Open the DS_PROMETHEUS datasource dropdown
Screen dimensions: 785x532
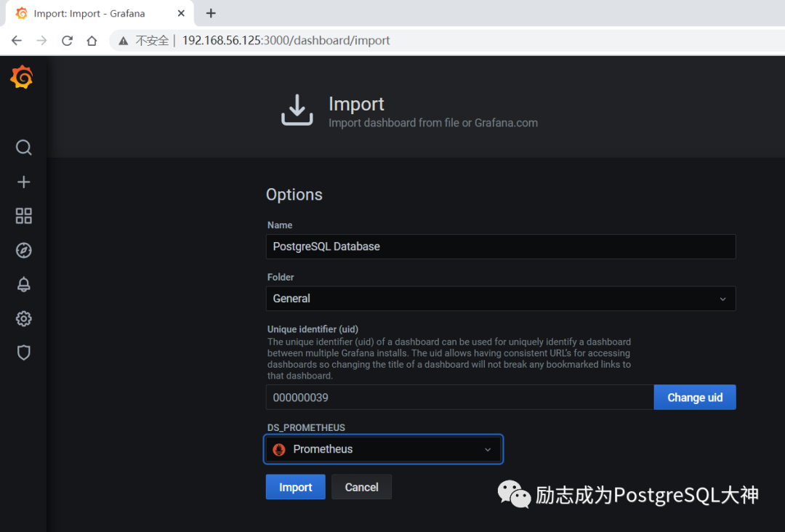coord(383,449)
